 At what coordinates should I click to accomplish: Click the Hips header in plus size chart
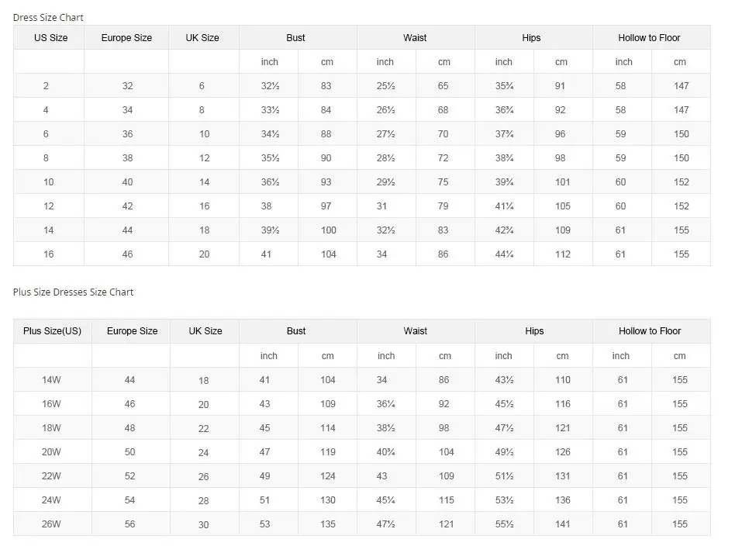point(534,331)
